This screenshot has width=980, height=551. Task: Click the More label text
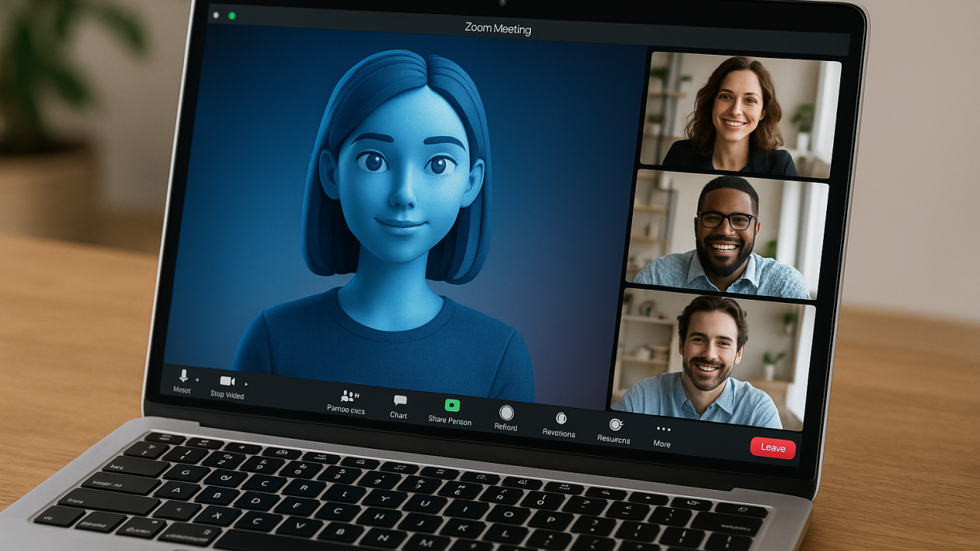point(662,444)
